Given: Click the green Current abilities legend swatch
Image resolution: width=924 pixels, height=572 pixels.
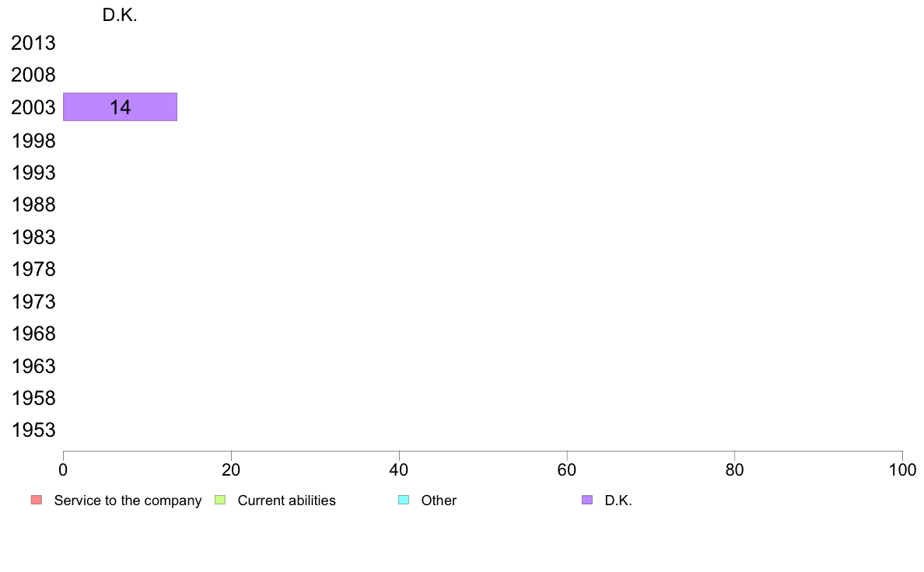Looking at the screenshot, I should [x=219, y=500].
